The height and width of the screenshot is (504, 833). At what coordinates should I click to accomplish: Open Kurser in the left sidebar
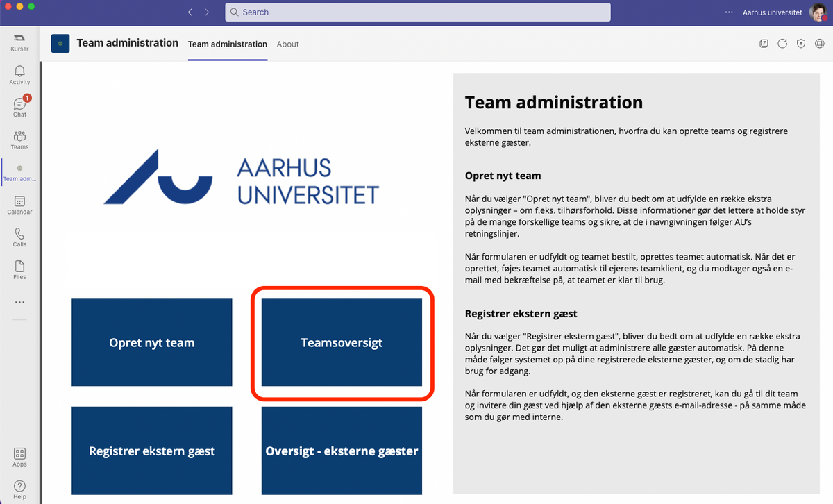pyautogui.click(x=19, y=43)
